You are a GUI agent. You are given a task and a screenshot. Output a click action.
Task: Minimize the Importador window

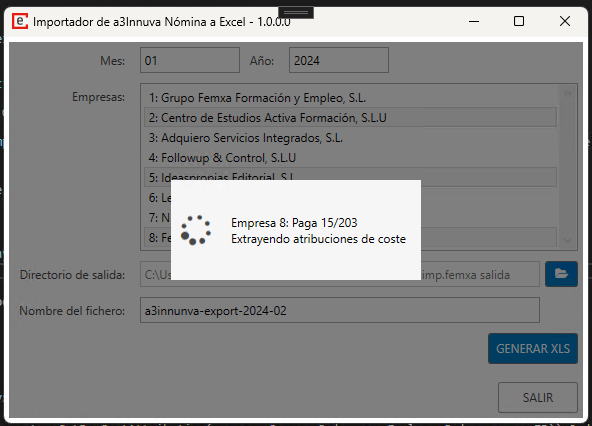[474, 22]
